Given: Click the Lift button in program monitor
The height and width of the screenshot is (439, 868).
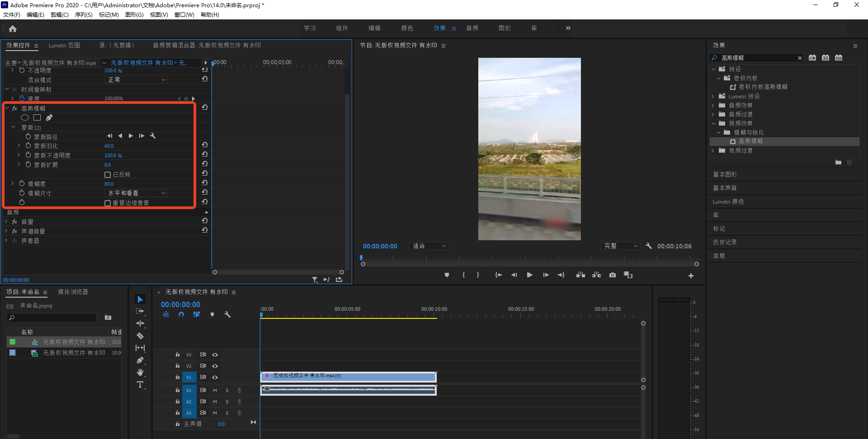Looking at the screenshot, I should (x=580, y=275).
